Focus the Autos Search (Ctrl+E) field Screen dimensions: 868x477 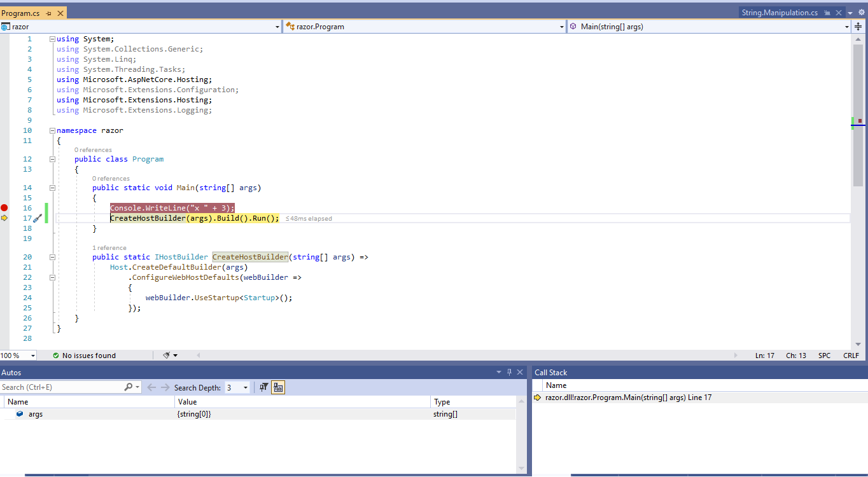pos(62,387)
